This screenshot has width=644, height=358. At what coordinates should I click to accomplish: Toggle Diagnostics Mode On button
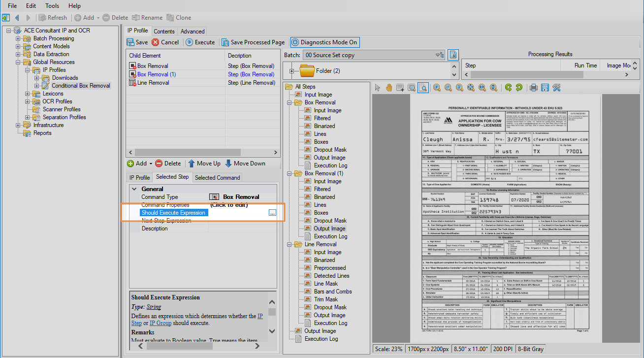[x=325, y=42]
